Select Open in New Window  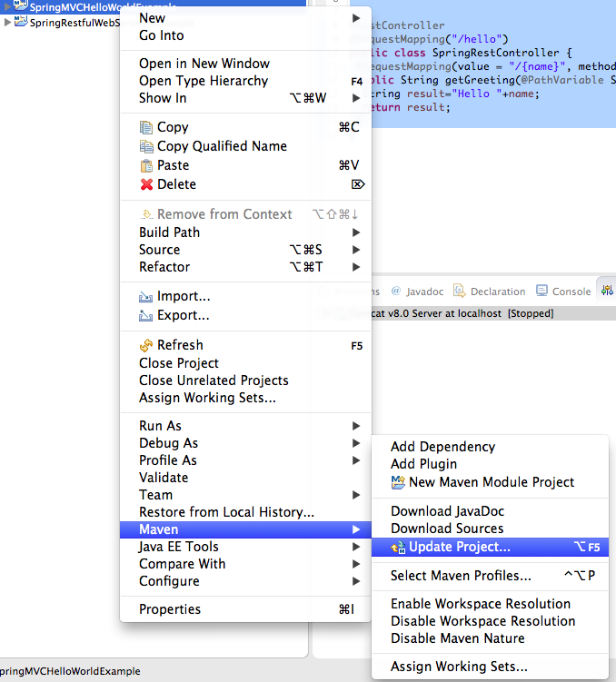coord(245,64)
